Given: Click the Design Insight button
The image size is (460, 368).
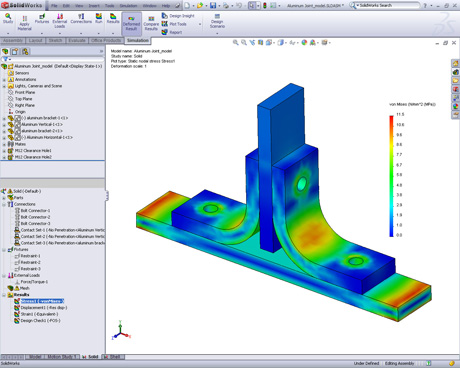Looking at the screenshot, I should [x=178, y=16].
